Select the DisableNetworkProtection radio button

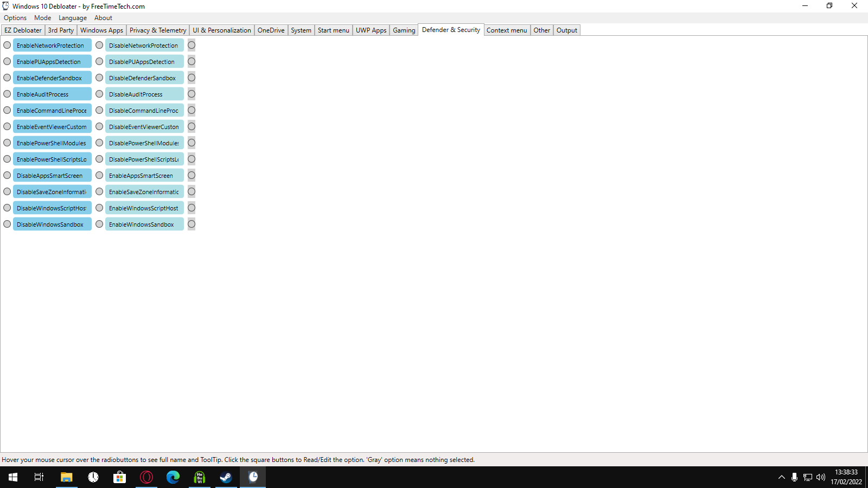(99, 45)
